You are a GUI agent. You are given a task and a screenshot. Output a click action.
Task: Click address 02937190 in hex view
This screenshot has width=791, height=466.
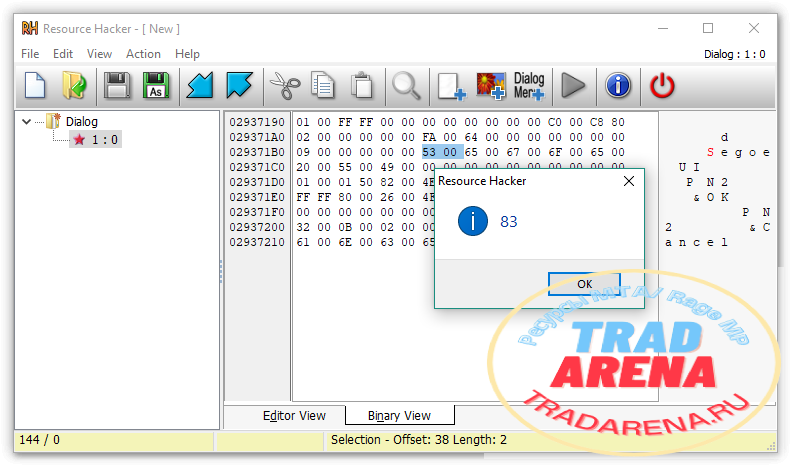point(257,122)
